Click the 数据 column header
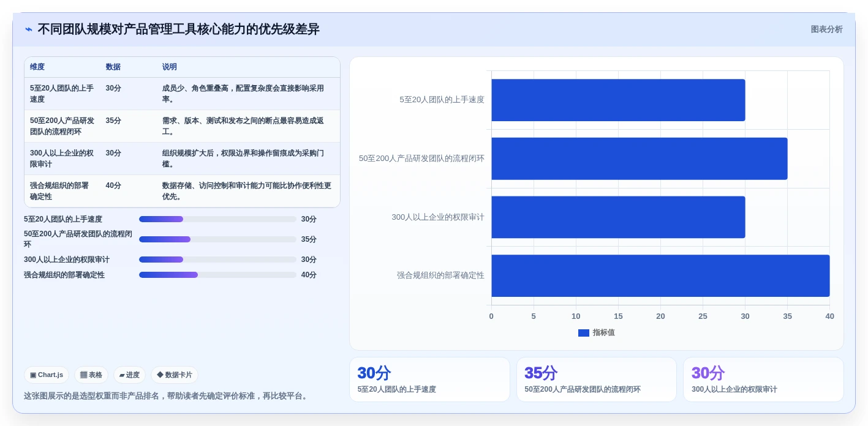This screenshot has height=426, width=868. point(113,67)
